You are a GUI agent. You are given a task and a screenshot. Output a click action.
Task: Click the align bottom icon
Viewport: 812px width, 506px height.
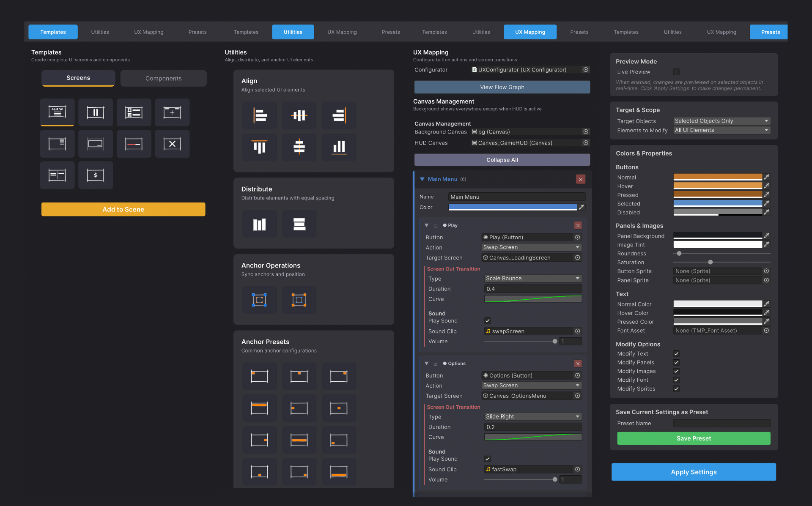click(339, 147)
